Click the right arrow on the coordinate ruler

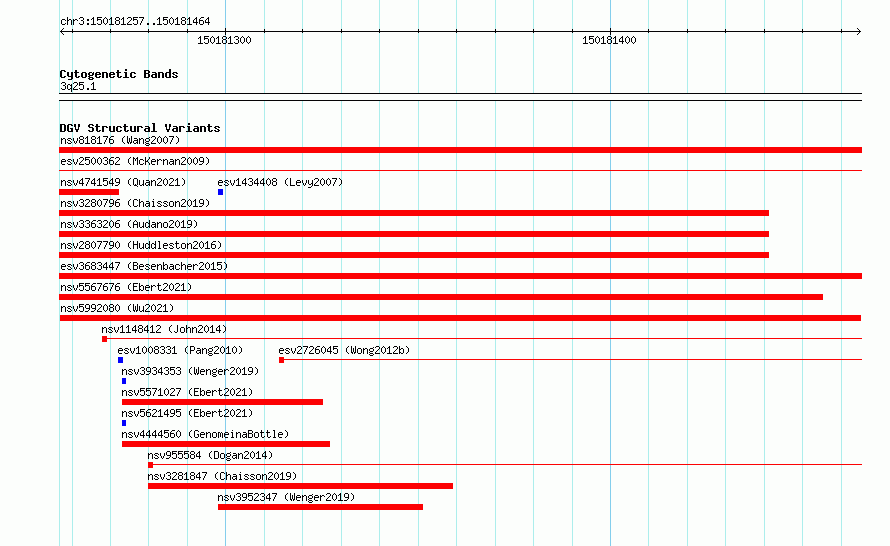[858, 32]
